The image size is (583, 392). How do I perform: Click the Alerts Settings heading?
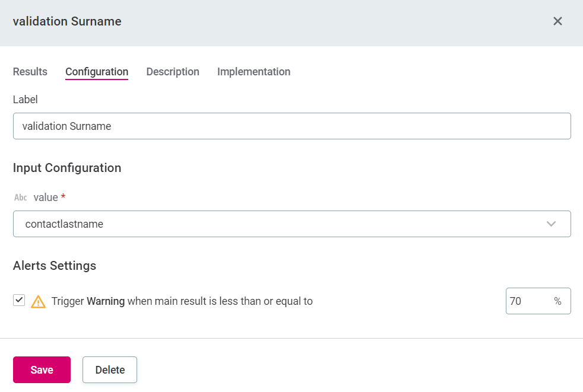55,266
